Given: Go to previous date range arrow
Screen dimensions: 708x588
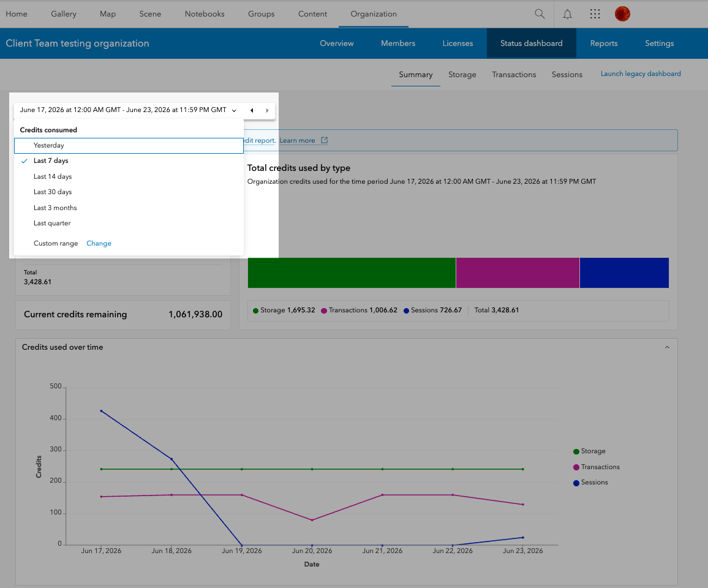Looking at the screenshot, I should tap(252, 110).
